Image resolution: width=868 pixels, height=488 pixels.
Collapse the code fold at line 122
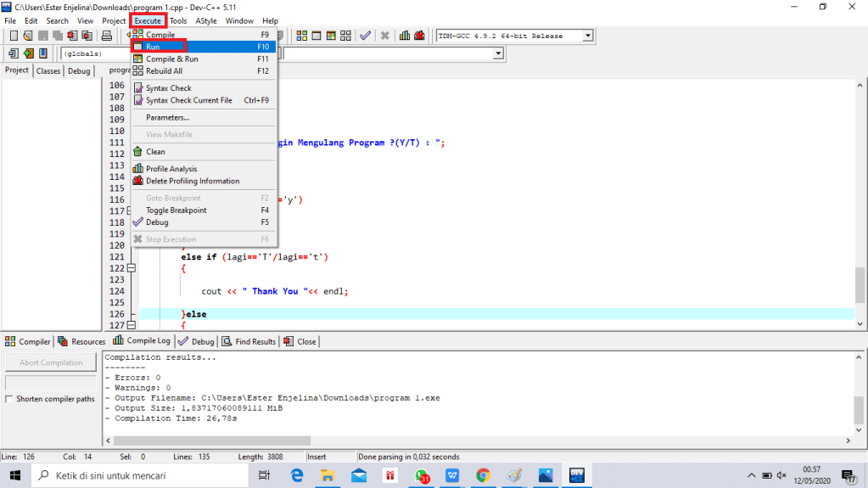click(x=131, y=268)
